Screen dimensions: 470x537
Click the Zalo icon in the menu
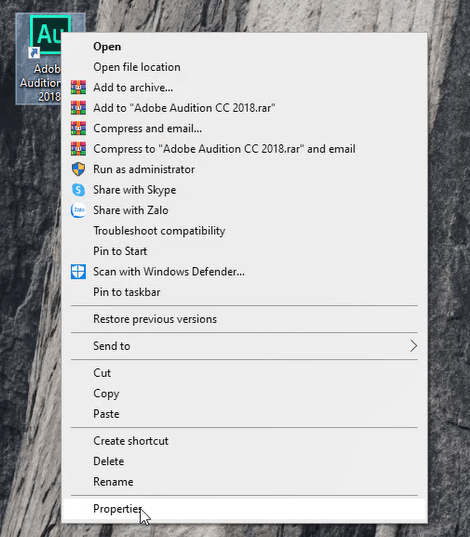78,210
